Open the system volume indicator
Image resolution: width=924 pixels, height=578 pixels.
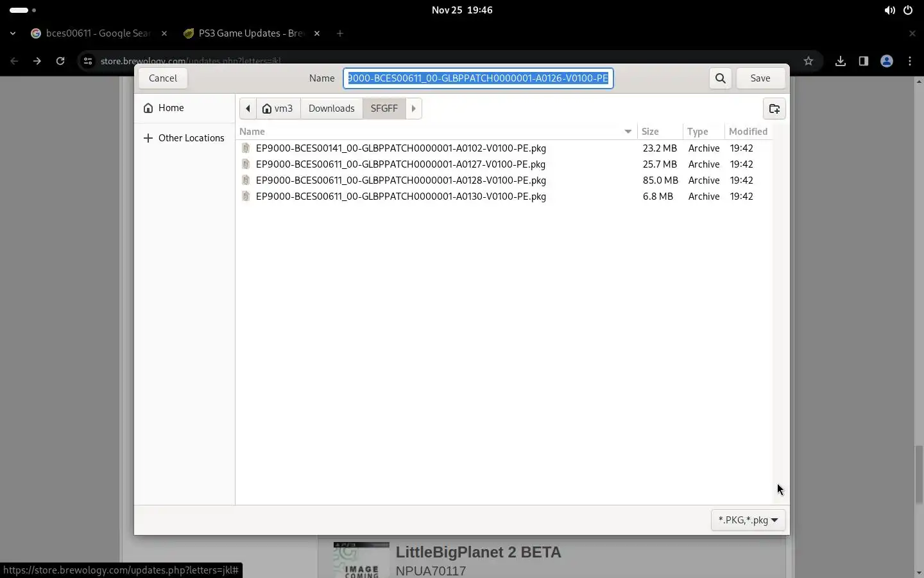(890, 10)
